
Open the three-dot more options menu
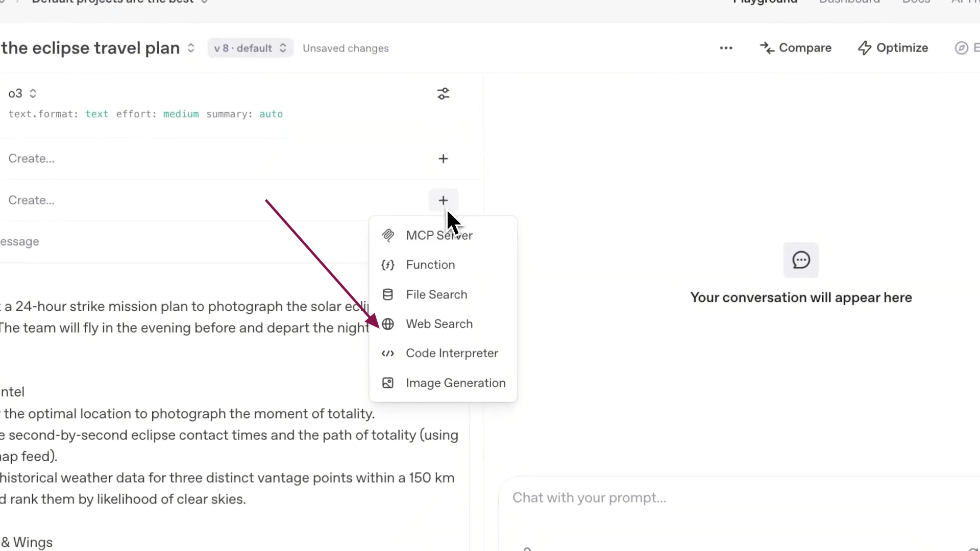tap(726, 48)
